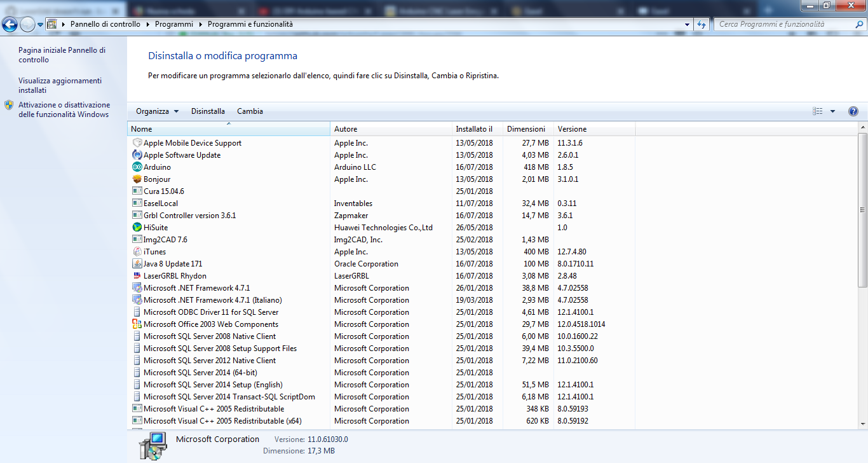Click the Java 8 Update 171 icon
Image resolution: width=868 pixels, height=463 pixels.
coord(137,264)
